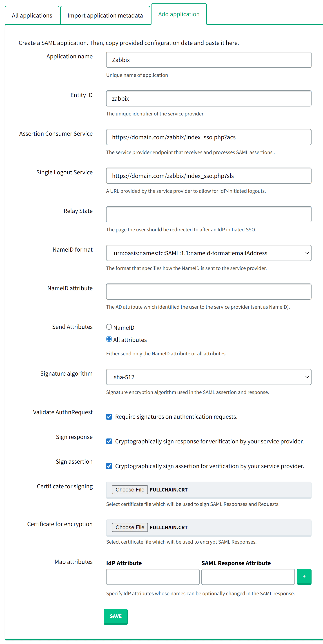Click the IdP Attribute mapping field

coord(153,577)
